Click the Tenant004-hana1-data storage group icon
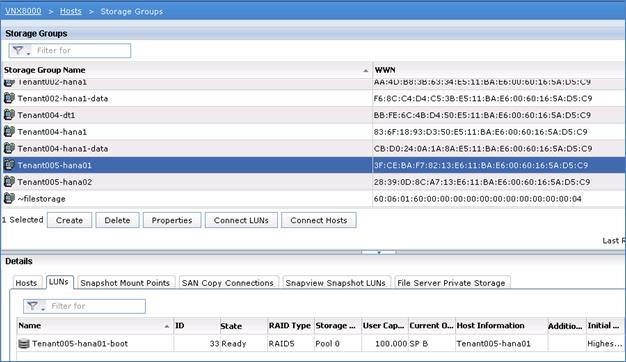The width and height of the screenshot is (626, 362). pyautogui.click(x=9, y=148)
